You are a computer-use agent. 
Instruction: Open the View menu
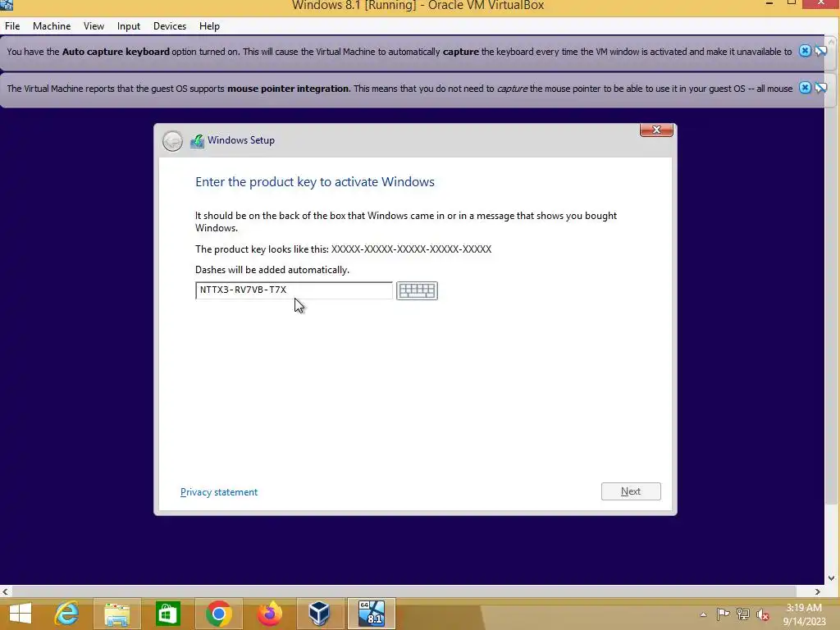tap(94, 25)
